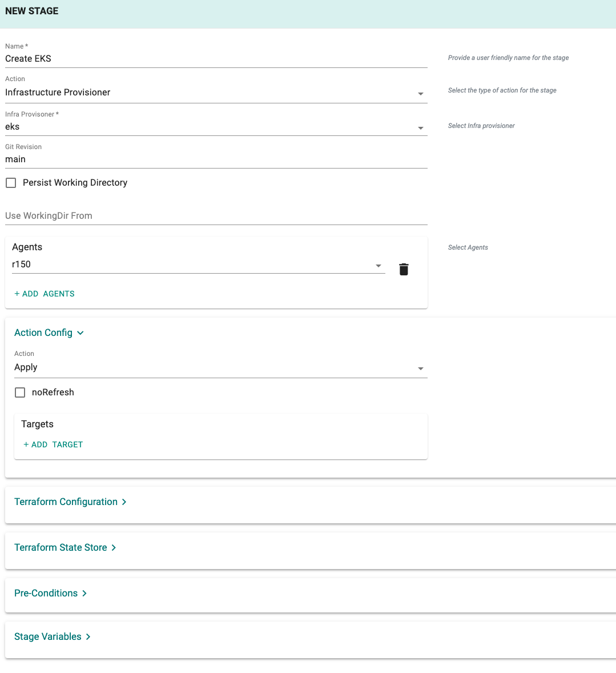Expand the Terraform State Store section
This screenshot has width=616, height=673.
[61, 547]
